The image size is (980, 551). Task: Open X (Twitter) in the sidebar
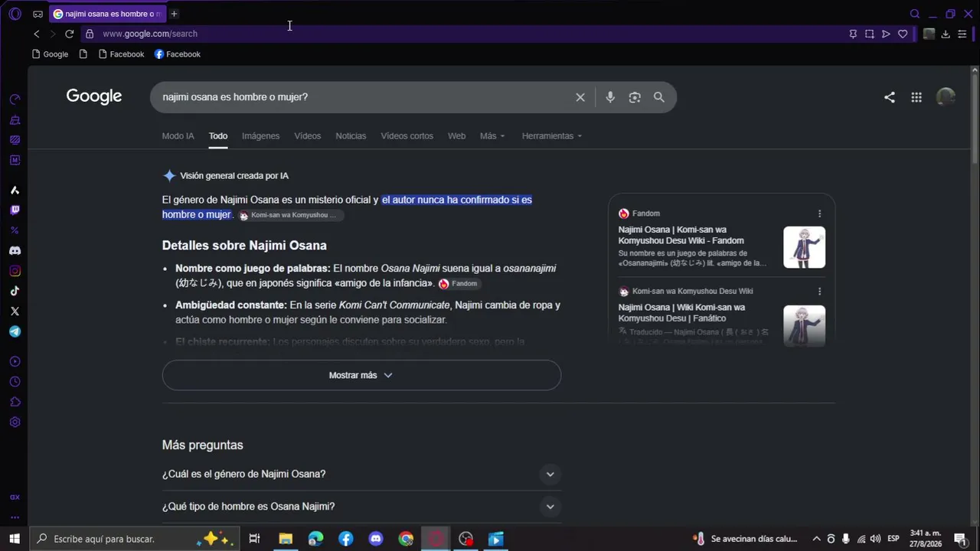tap(15, 311)
